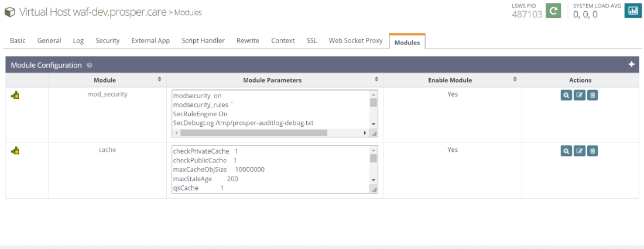Edit the mod_security module
The width and height of the screenshot is (644, 249).
click(x=579, y=95)
